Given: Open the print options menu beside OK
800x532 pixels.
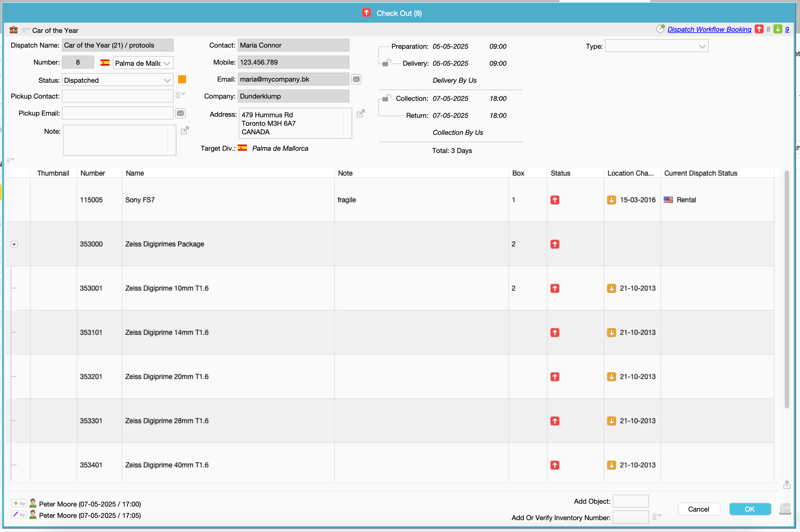Looking at the screenshot, I should pyautogui.click(x=785, y=509).
